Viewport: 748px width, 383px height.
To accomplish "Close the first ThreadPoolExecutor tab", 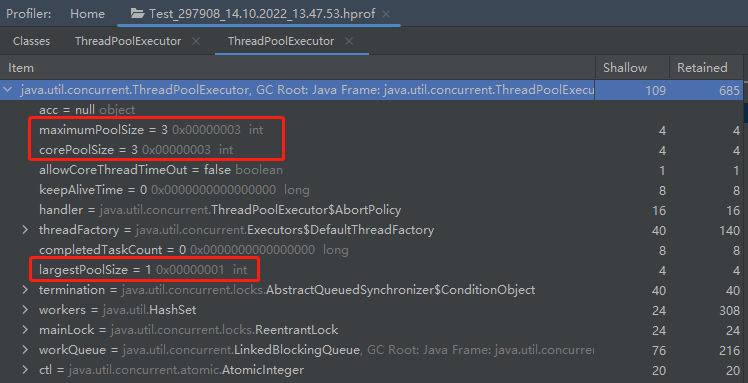I will tap(196, 41).
